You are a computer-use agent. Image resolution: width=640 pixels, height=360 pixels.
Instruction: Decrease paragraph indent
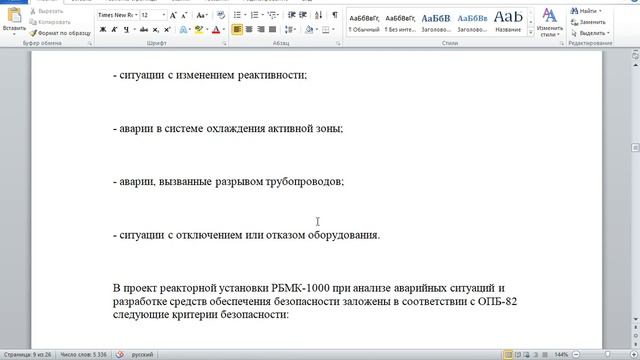(x=291, y=16)
